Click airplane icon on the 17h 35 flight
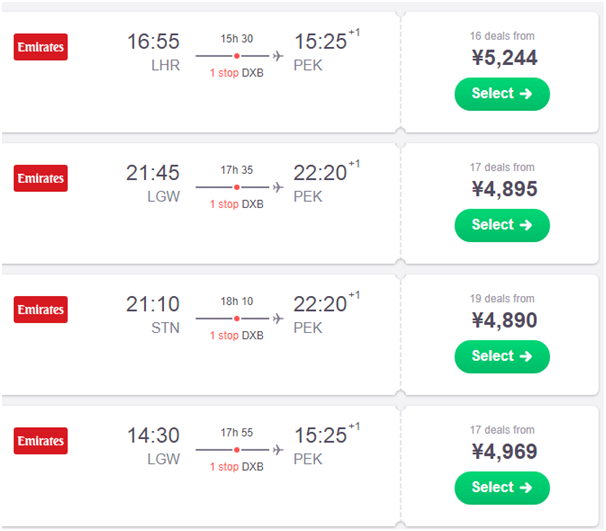 (277, 187)
